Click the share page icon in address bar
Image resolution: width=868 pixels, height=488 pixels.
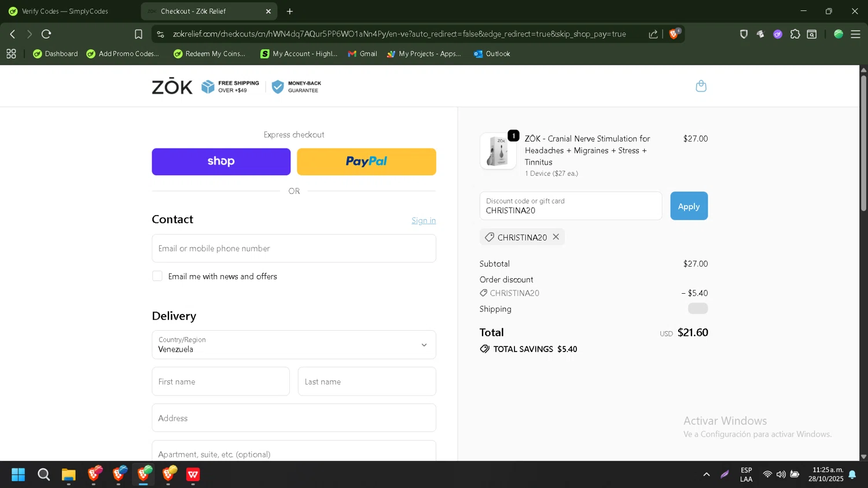pos(653,34)
